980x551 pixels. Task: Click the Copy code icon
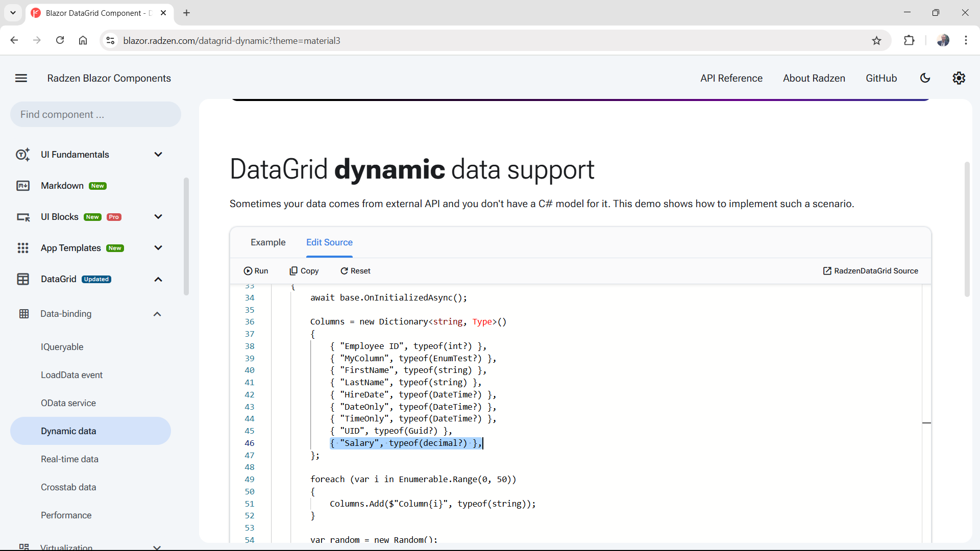click(x=293, y=271)
